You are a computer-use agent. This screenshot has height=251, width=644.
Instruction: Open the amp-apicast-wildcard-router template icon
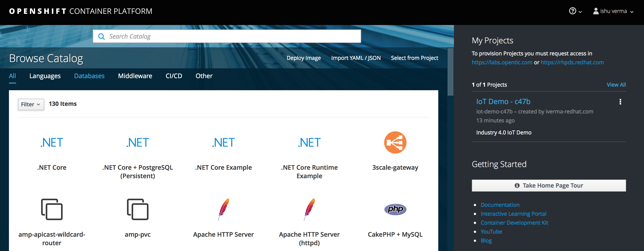[52, 209]
